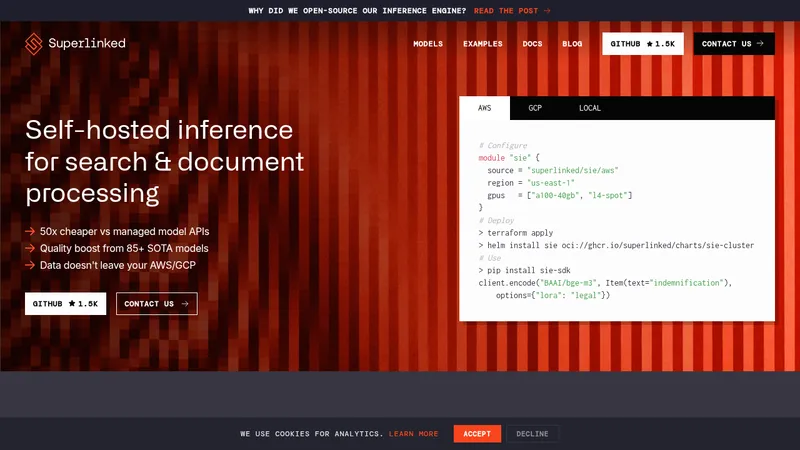Click CONTACT US button in header
Image resolution: width=800 pixels, height=450 pixels.
(x=733, y=44)
